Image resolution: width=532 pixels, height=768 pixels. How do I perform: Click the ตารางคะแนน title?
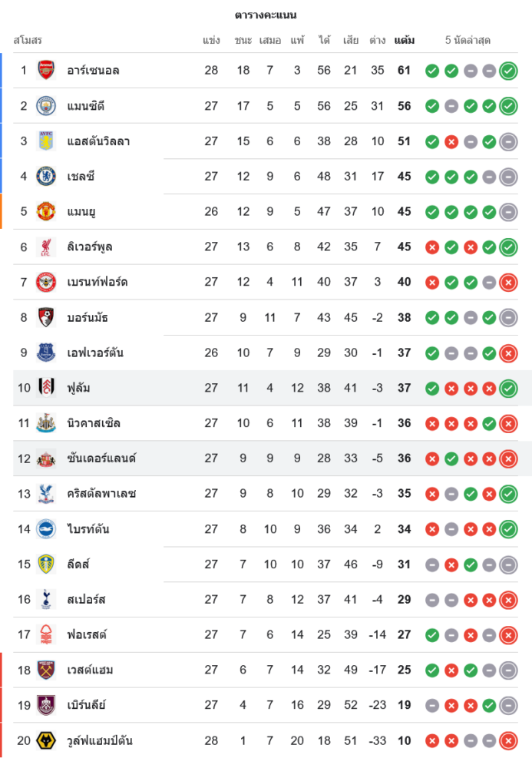(266, 15)
